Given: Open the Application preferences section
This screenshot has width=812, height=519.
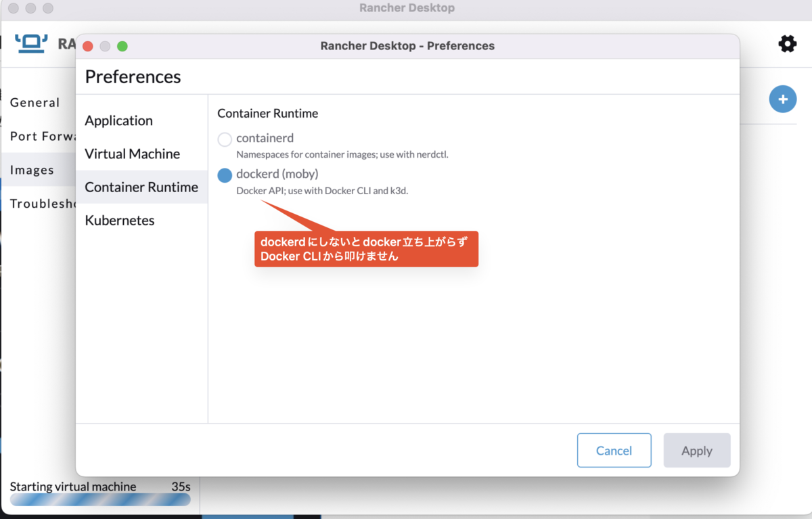Looking at the screenshot, I should [141, 120].
